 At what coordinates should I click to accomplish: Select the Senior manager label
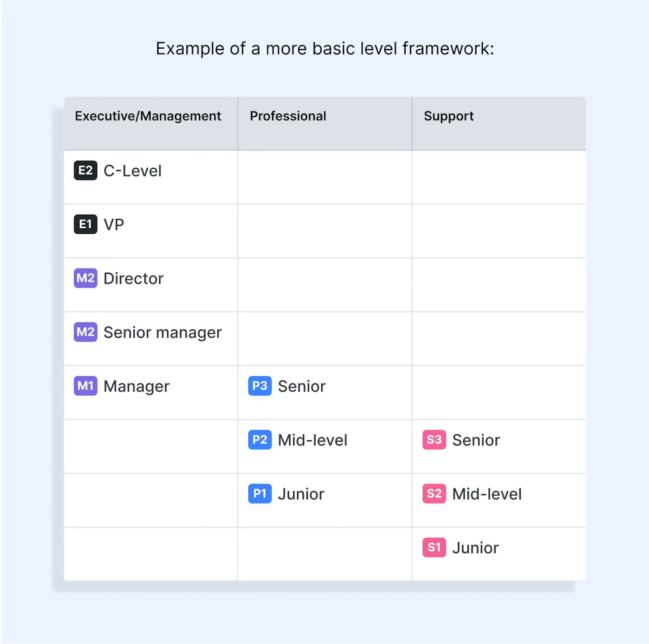pyautogui.click(x=163, y=332)
